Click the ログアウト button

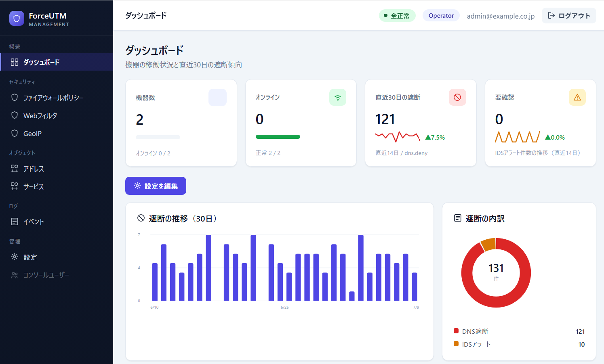(569, 16)
